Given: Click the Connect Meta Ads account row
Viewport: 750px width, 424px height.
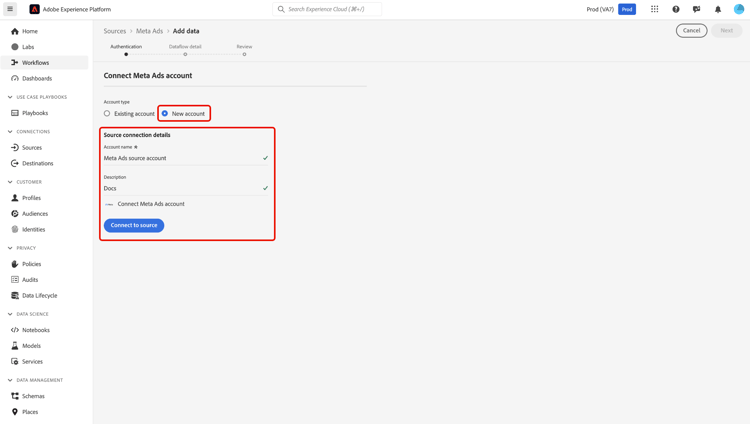Looking at the screenshot, I should pos(145,204).
